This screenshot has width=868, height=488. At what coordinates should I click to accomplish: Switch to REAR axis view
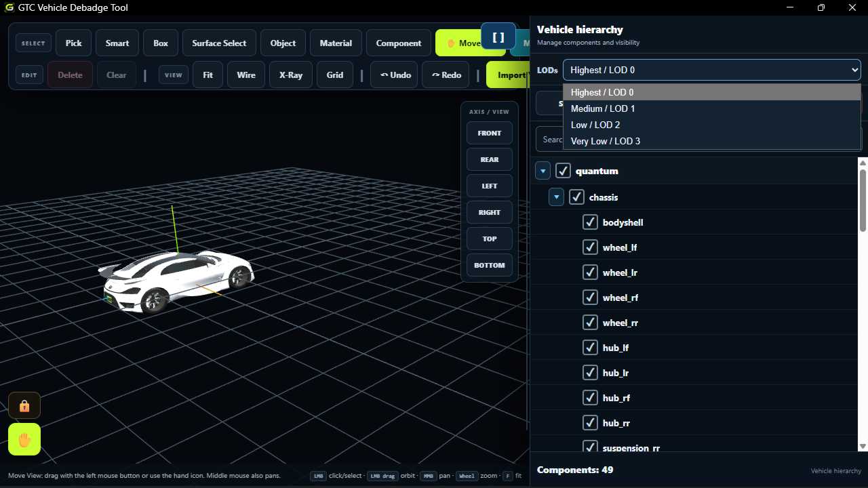tap(490, 159)
